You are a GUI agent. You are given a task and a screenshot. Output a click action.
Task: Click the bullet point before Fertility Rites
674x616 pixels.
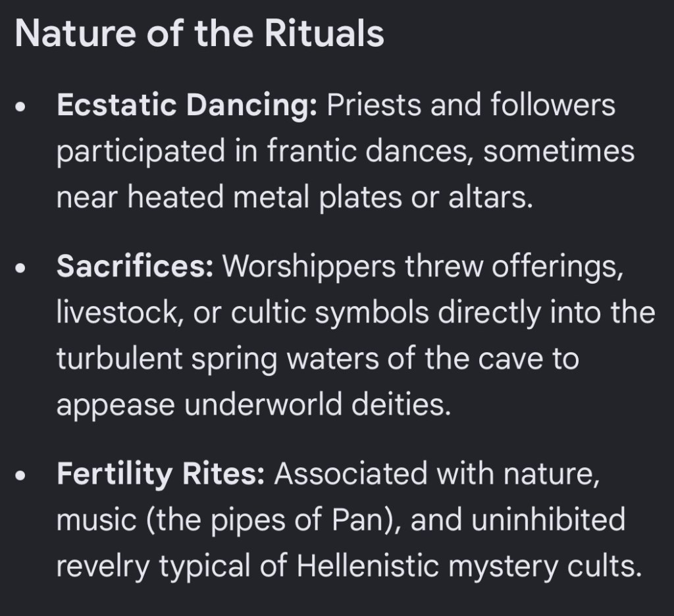(x=20, y=475)
